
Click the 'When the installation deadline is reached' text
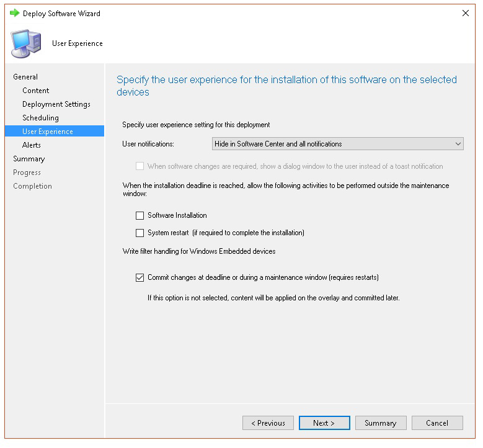click(286, 190)
